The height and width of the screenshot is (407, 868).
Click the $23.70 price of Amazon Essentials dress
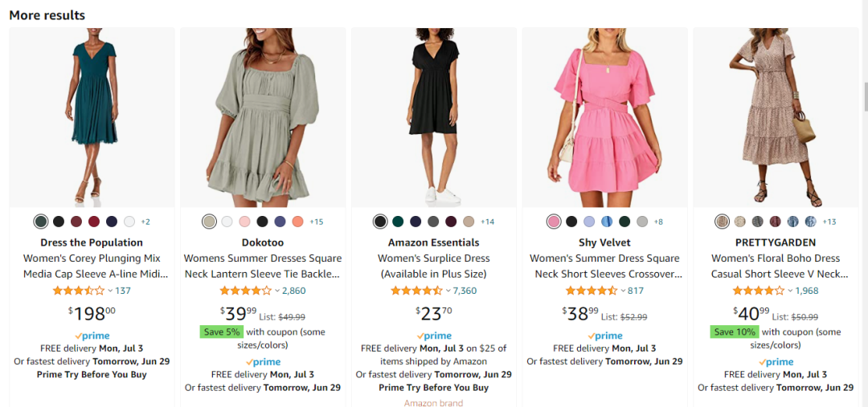click(x=434, y=312)
